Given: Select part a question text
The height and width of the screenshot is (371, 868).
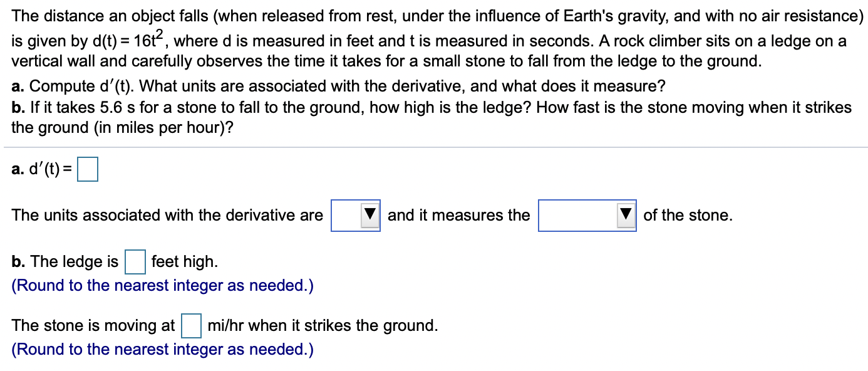Looking at the screenshot, I should click(x=338, y=86).
